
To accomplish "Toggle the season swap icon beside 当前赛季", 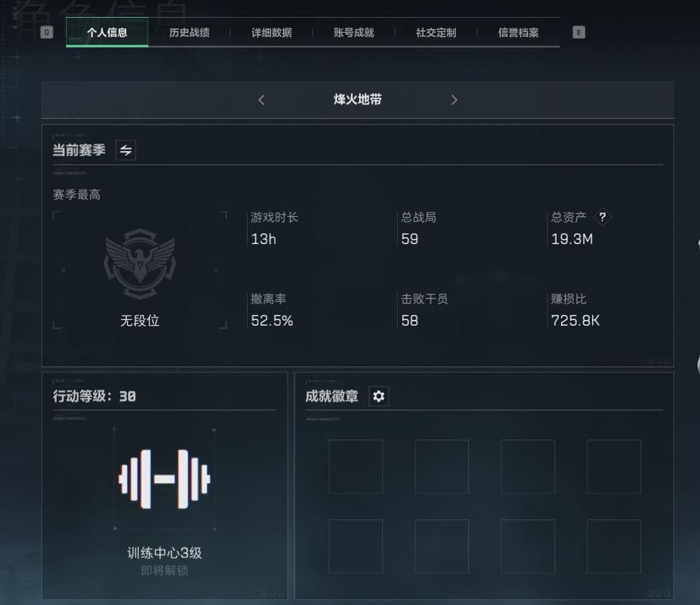I will click(x=126, y=150).
